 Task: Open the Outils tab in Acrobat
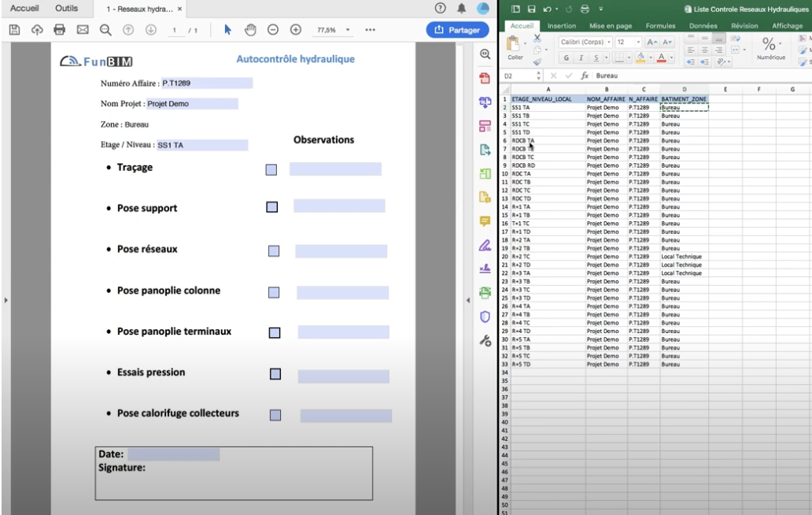tap(66, 9)
